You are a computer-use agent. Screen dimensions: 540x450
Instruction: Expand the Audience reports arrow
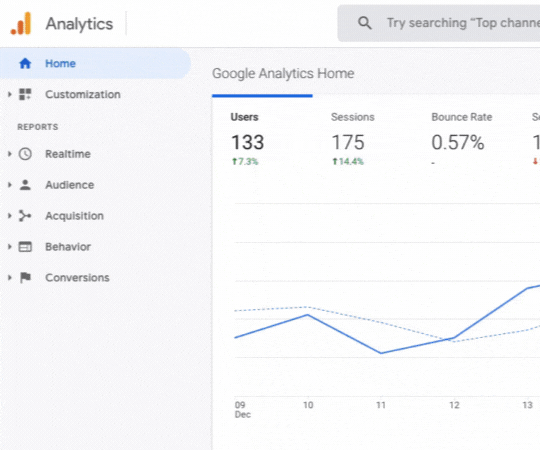(x=10, y=185)
